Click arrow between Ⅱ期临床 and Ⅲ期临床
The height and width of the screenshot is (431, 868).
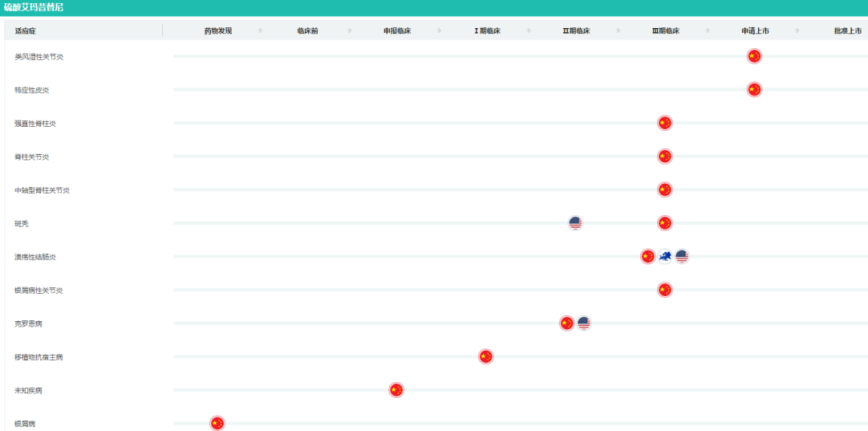(x=618, y=30)
